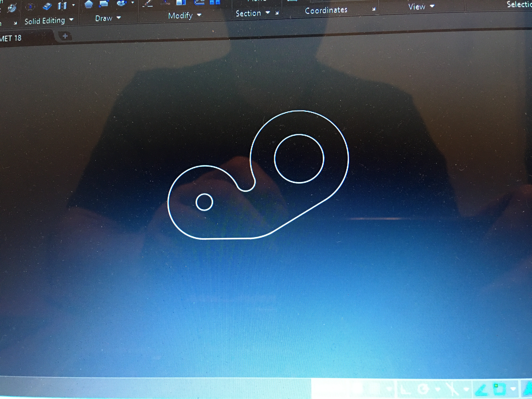Open the Section panel dialog launcher arrow
The image size is (532, 399).
coord(277,13)
